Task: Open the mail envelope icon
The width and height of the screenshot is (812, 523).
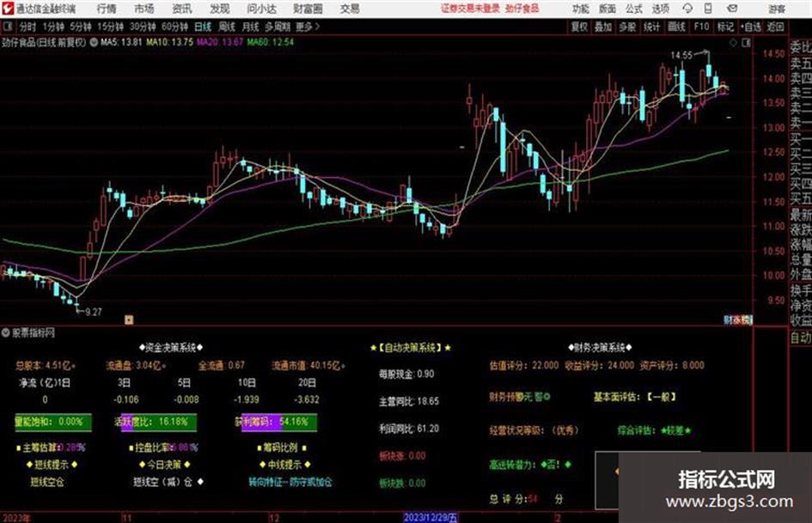Action: 732,9
